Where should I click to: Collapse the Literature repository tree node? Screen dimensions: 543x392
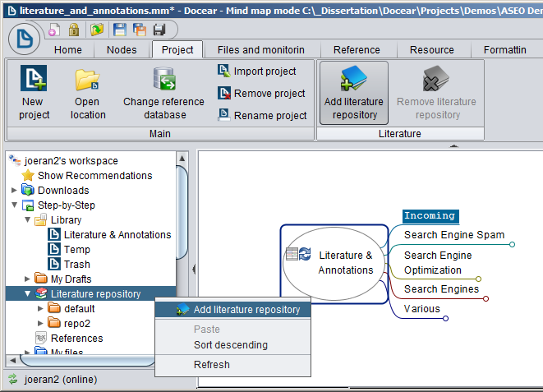28,293
